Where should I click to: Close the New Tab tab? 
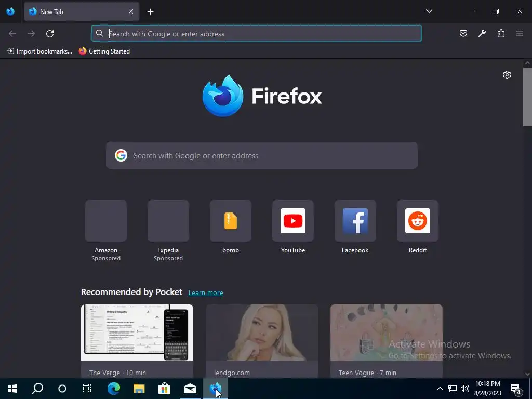pyautogui.click(x=131, y=11)
